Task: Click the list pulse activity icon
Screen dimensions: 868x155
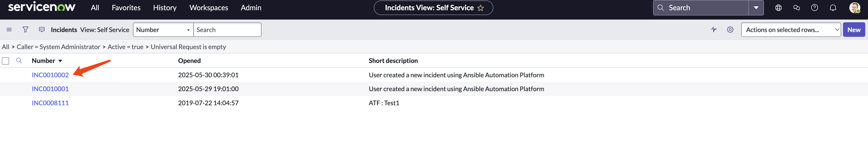Action: [x=714, y=30]
